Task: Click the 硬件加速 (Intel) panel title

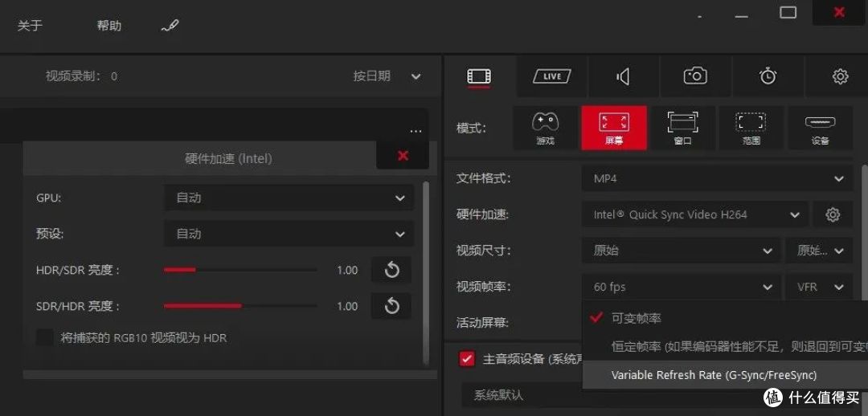Action: [228, 159]
